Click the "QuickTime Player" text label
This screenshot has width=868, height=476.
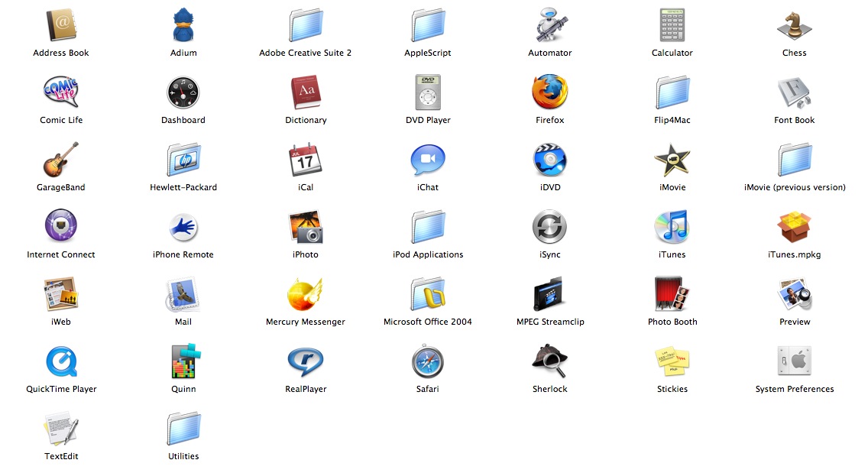(61, 389)
